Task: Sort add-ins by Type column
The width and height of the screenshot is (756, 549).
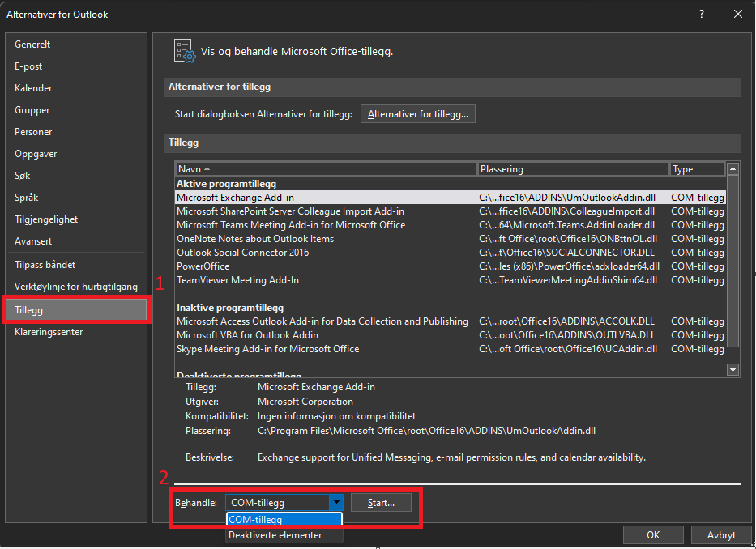Action: tap(697, 169)
